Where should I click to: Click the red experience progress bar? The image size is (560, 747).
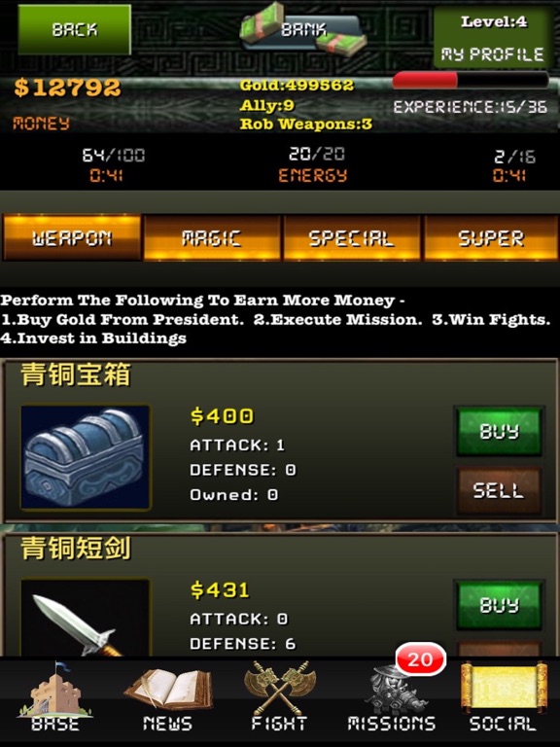(x=471, y=80)
